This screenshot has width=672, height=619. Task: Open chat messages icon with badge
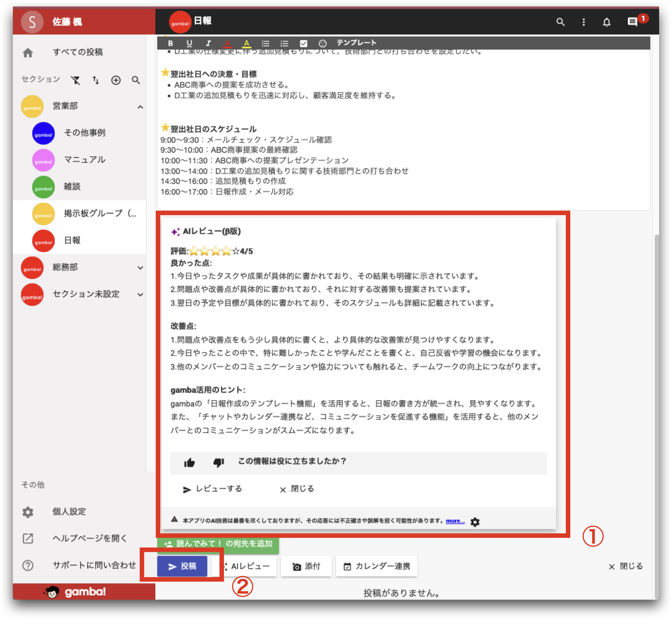point(632,22)
